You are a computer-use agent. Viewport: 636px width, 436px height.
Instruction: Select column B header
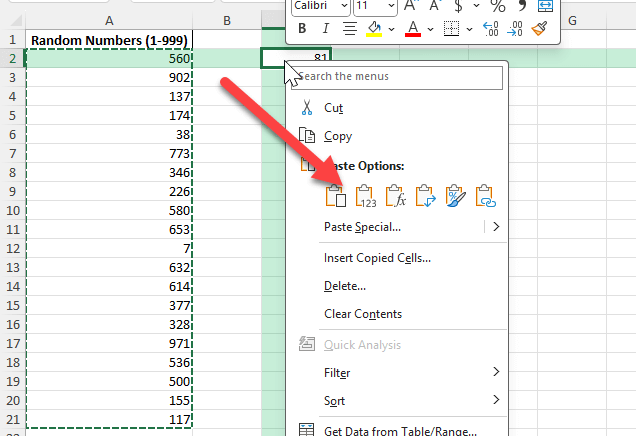point(227,21)
